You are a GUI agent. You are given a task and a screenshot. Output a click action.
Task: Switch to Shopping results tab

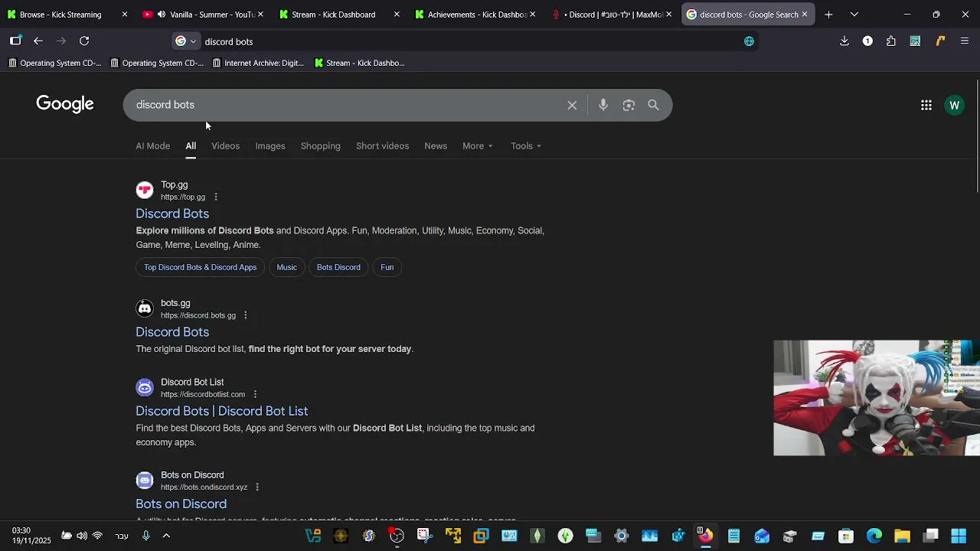tap(320, 146)
